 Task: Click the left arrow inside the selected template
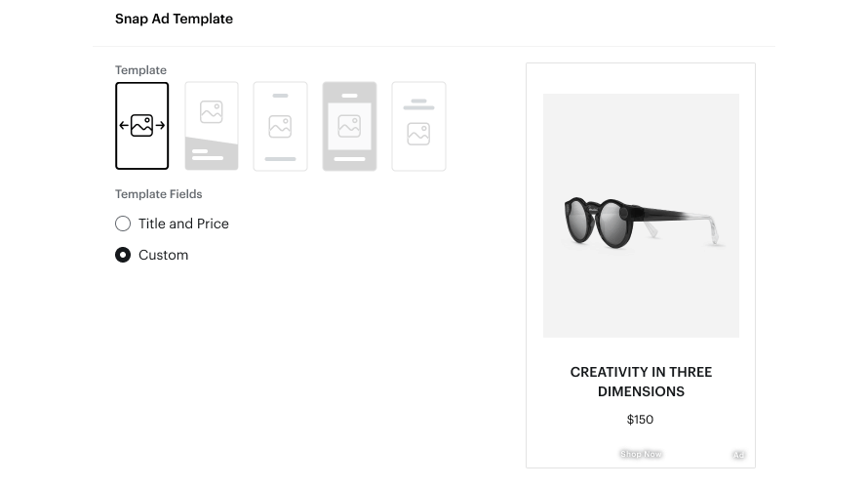[124, 126]
